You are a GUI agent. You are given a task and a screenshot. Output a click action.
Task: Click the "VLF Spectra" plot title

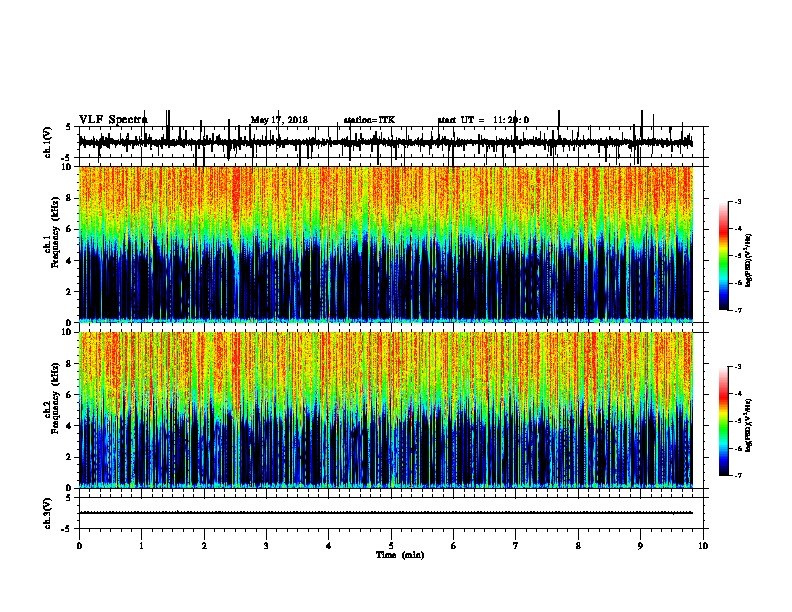113,120
